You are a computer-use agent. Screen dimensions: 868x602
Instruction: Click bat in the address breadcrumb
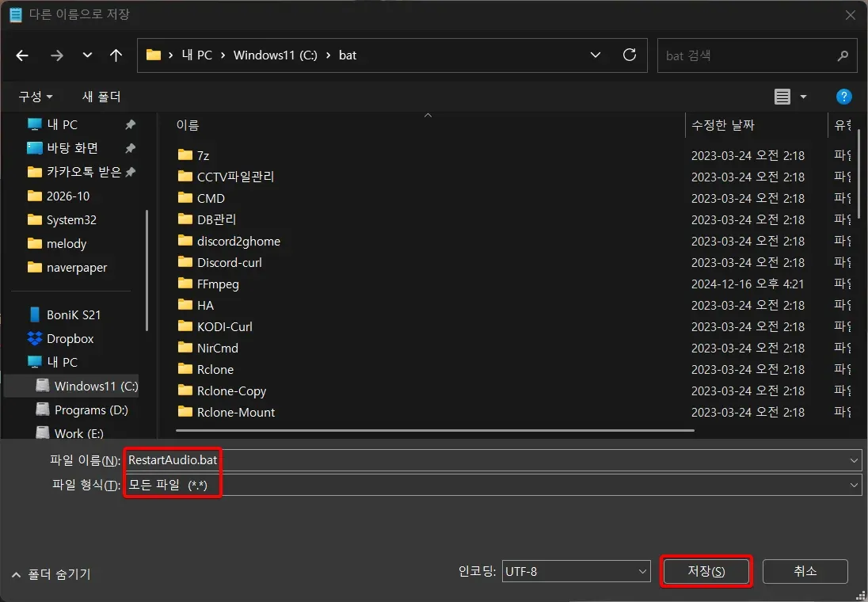coord(348,55)
